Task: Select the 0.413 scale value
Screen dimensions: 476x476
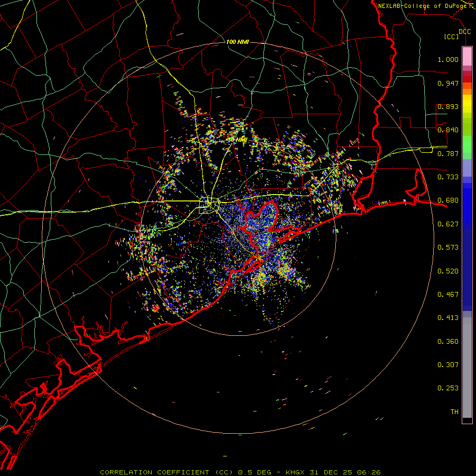Action: pos(448,318)
